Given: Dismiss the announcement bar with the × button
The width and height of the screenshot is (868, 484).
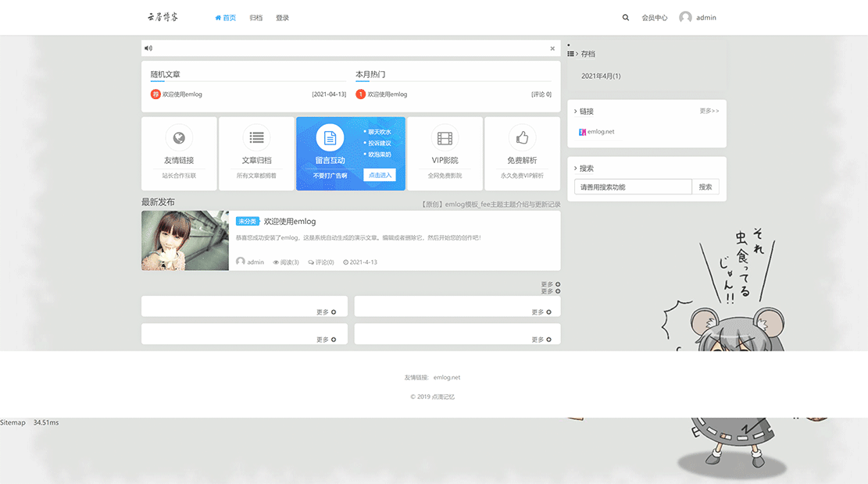Looking at the screenshot, I should pos(552,48).
